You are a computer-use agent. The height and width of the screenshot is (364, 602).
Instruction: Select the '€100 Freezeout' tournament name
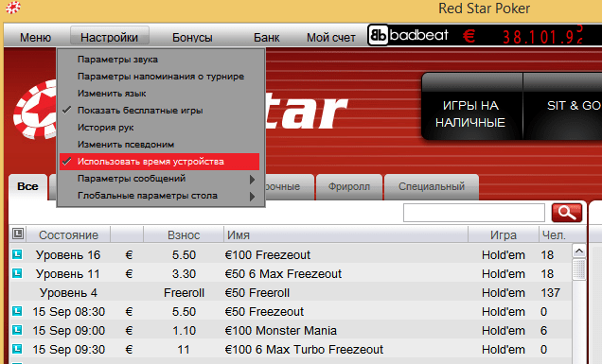[268, 254]
